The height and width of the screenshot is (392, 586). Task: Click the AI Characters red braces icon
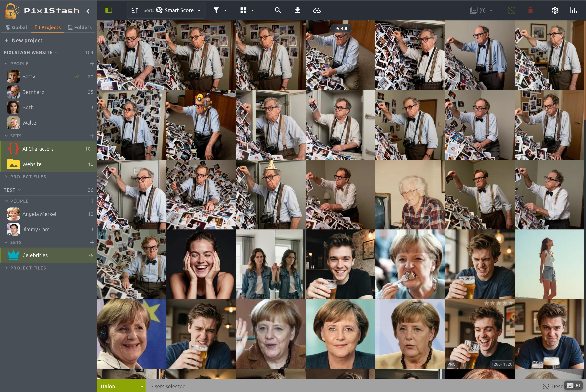coord(13,149)
